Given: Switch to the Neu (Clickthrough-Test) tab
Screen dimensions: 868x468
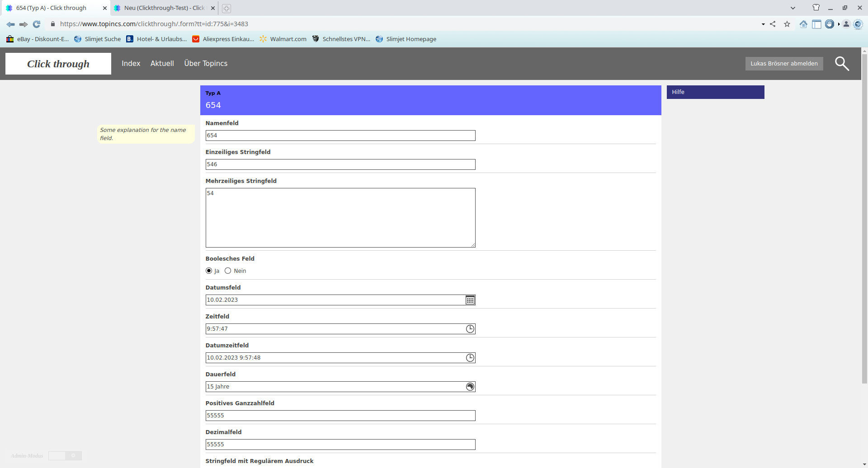Looking at the screenshot, I should pyautogui.click(x=164, y=8).
